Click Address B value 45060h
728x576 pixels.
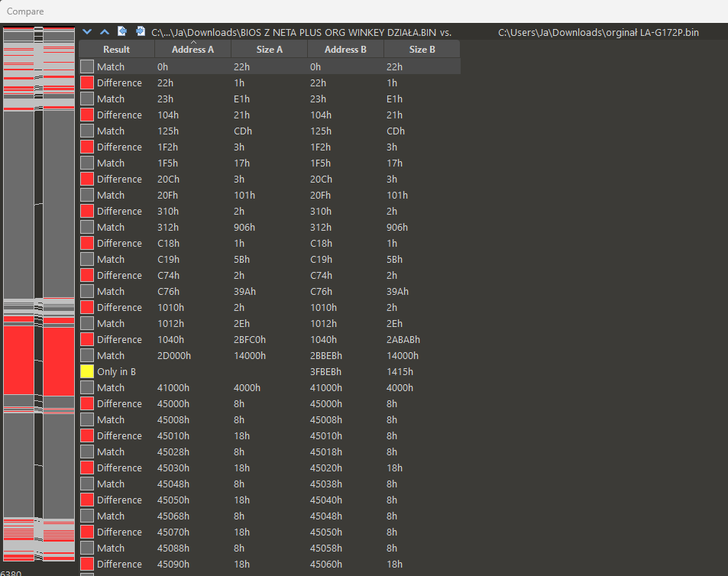326,564
